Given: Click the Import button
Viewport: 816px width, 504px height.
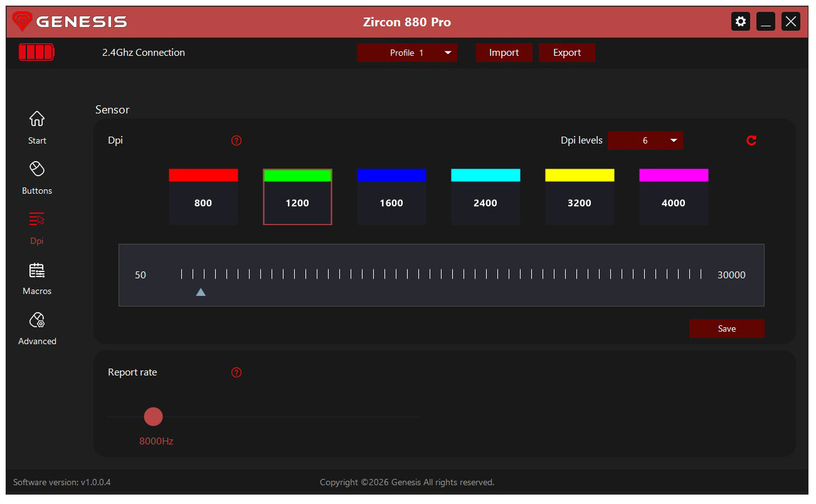Looking at the screenshot, I should pyautogui.click(x=504, y=53).
